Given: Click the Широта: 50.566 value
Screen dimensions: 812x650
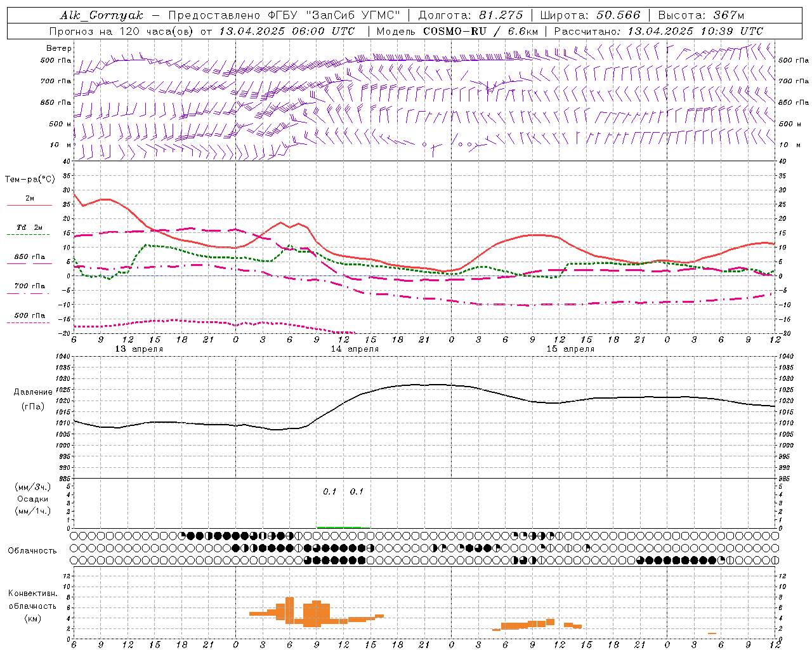Looking at the screenshot, I should pos(590,15).
